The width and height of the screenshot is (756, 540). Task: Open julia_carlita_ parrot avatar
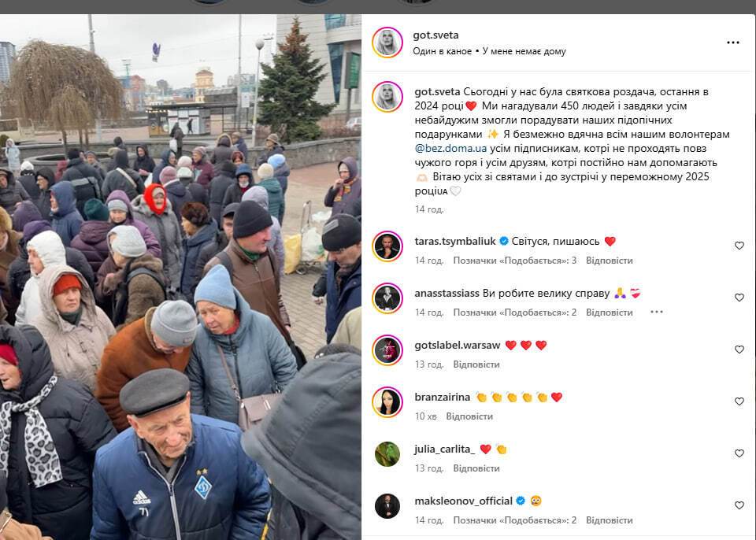387,454
